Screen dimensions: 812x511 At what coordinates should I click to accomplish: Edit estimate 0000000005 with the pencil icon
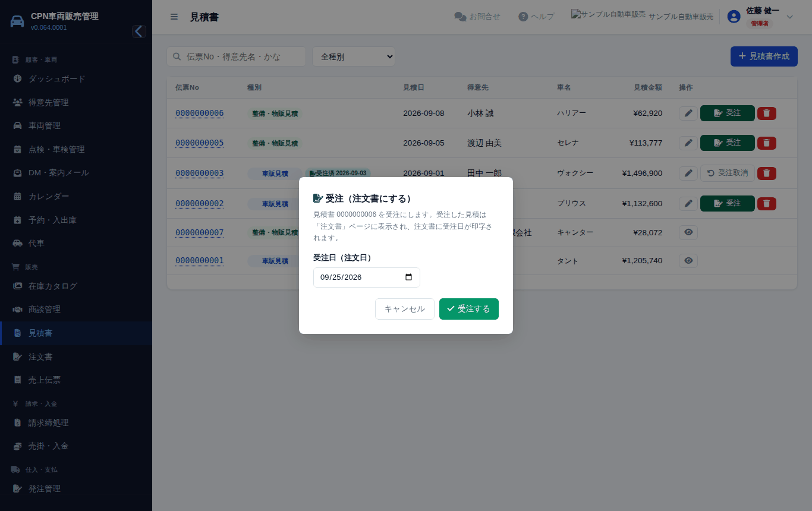click(688, 143)
